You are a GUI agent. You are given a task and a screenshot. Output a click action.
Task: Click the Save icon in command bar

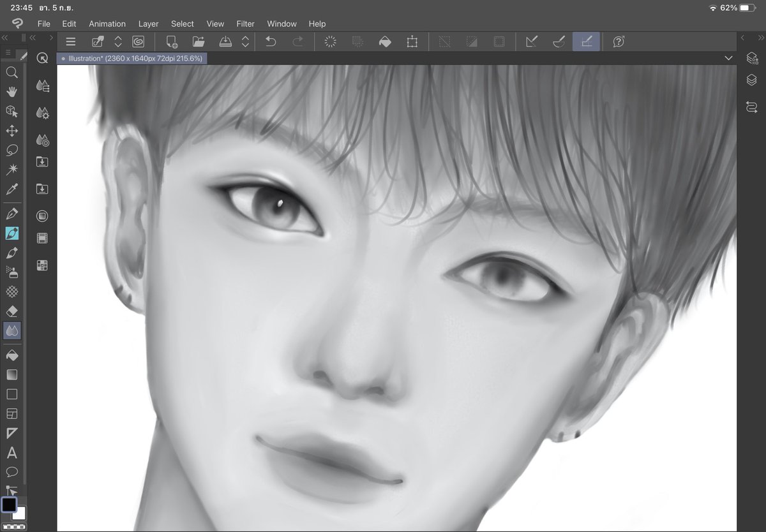[x=225, y=41]
